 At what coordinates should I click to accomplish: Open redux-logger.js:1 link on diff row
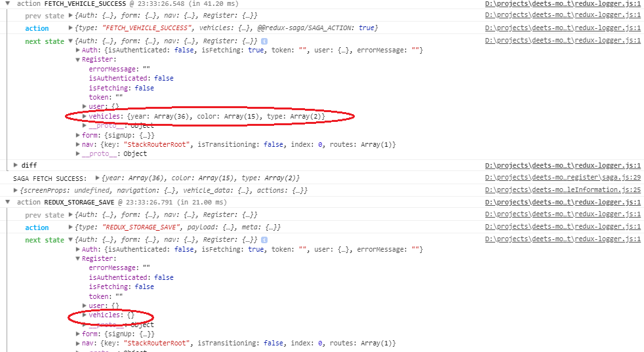563,166
